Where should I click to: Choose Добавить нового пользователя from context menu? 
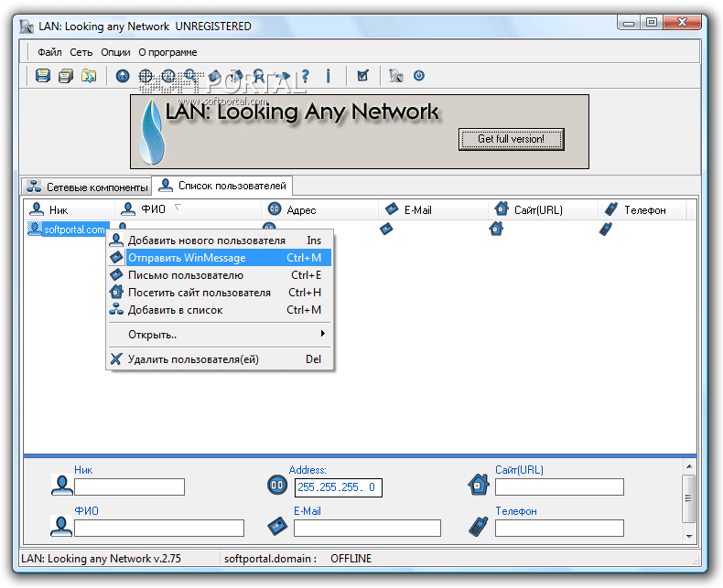[x=220, y=241]
